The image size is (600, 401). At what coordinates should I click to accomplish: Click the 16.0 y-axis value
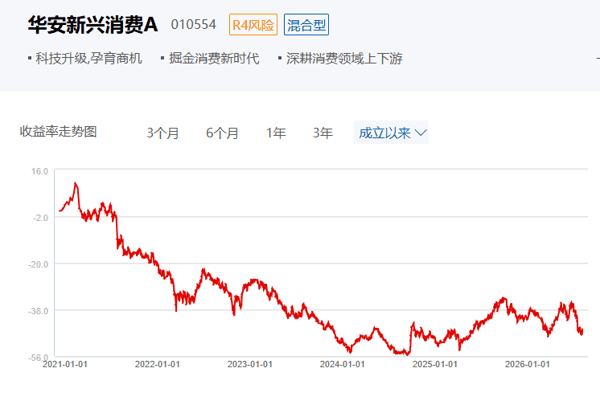click(x=40, y=171)
